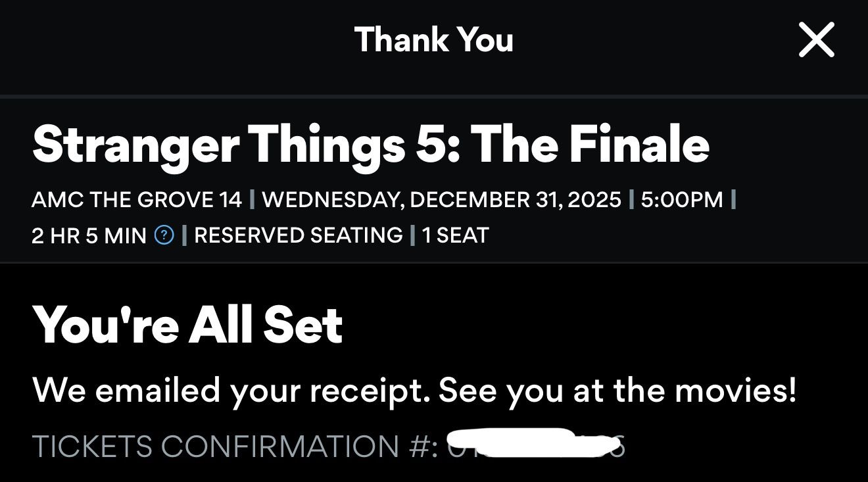
Task: Open the runtime help question-mark icon
Action: point(164,235)
